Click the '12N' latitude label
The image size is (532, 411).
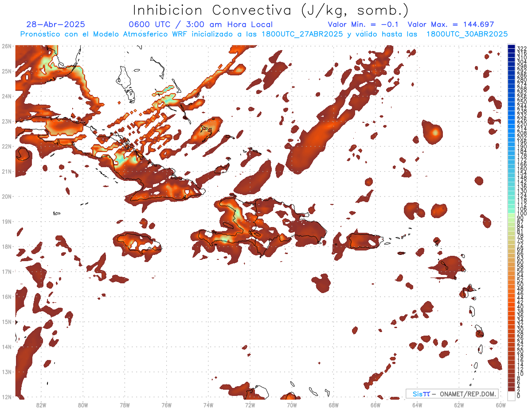click(x=6, y=397)
